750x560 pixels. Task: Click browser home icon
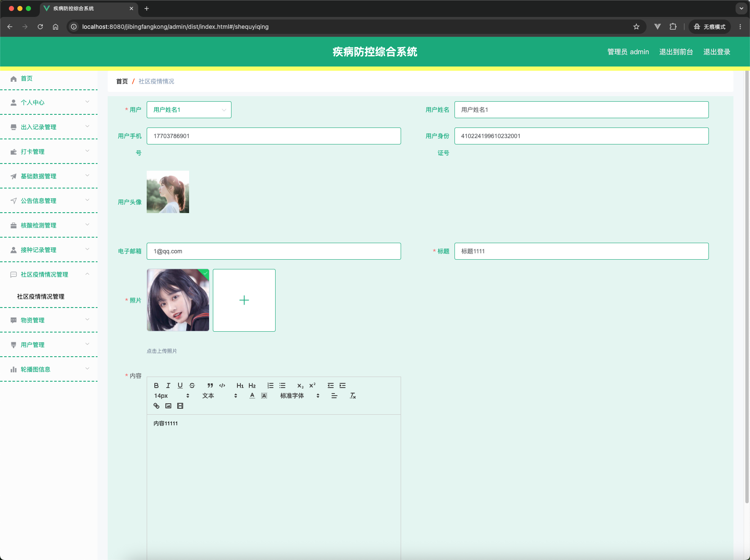[56, 27]
